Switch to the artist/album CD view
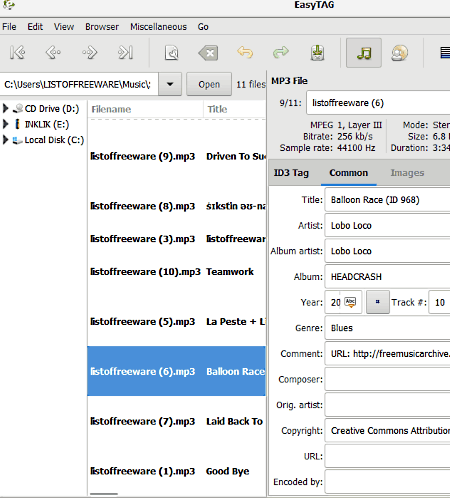The image size is (450, 498). click(x=399, y=53)
